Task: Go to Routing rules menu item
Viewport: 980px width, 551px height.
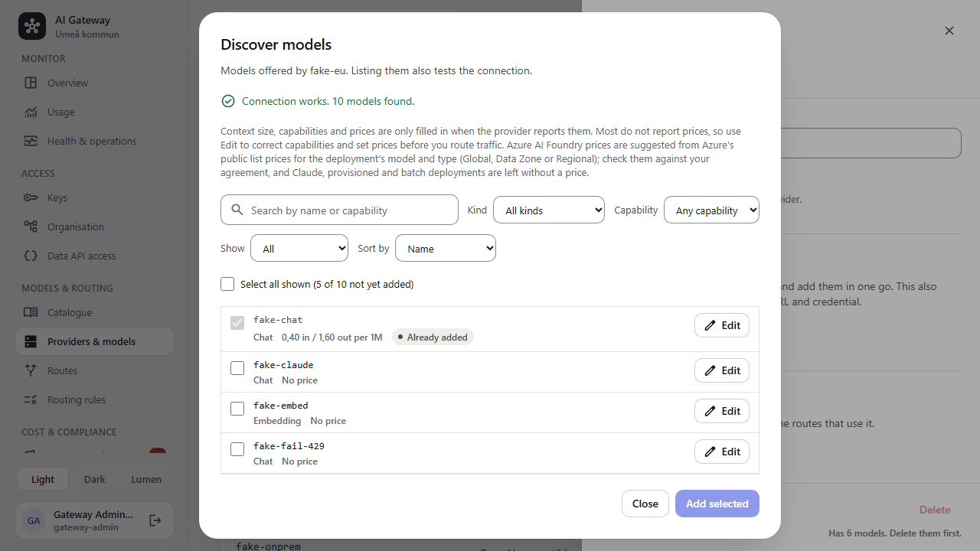Action: pyautogui.click(x=94, y=399)
